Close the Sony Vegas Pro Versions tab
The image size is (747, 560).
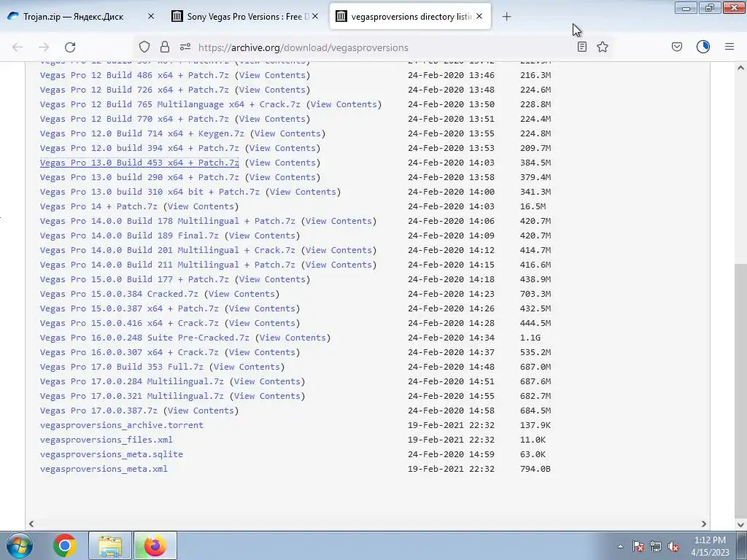pos(315,16)
